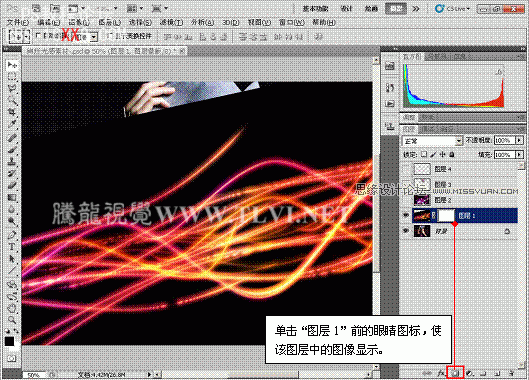Select the Eyedropper tool
The width and height of the screenshot is (529, 380).
point(12,125)
